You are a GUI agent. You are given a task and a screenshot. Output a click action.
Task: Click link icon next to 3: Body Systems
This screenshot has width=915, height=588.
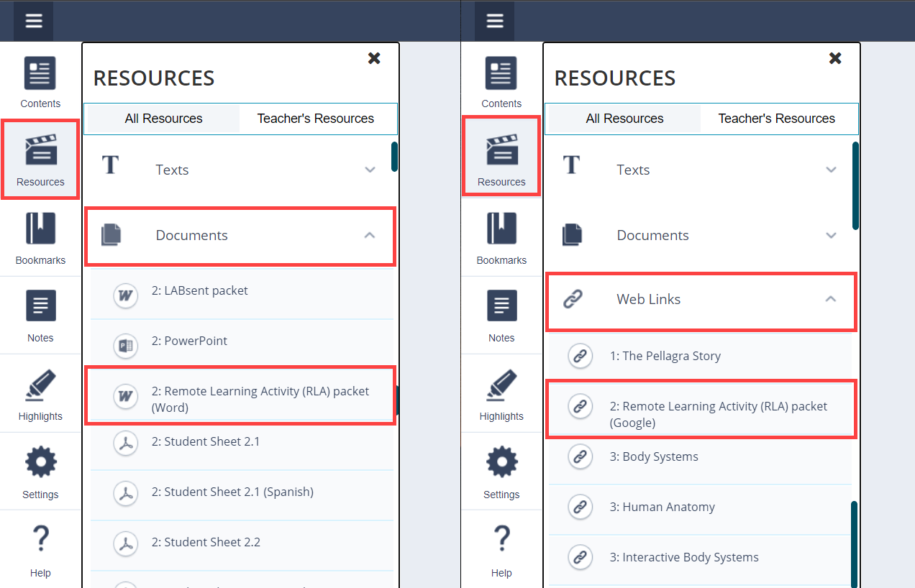click(580, 456)
